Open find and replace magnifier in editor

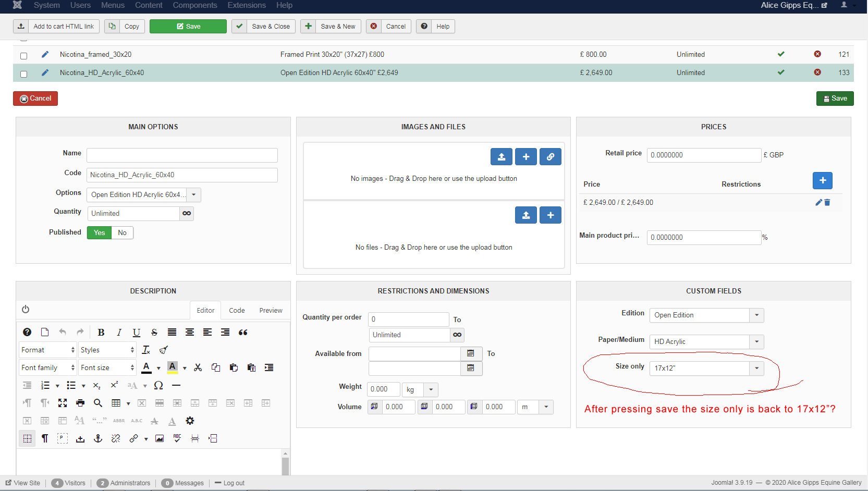pyautogui.click(x=98, y=403)
